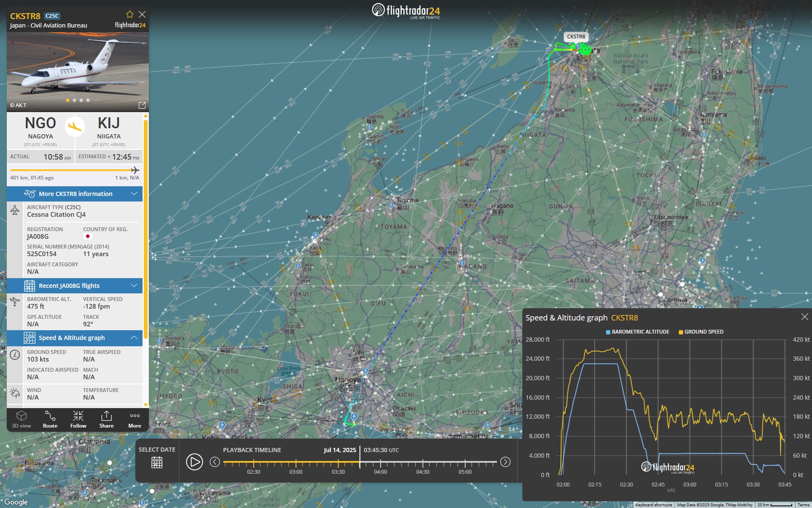812x508 pixels.
Task: Share this flight
Action: point(107,420)
